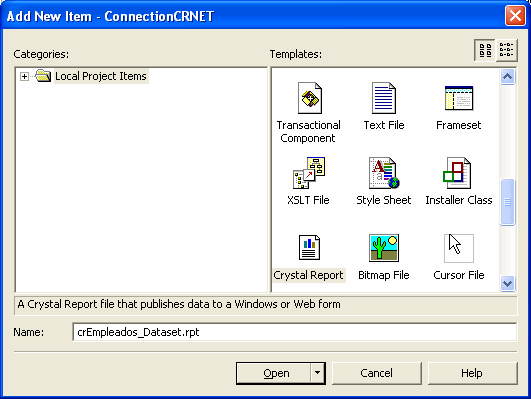
Task: Click the Bitmap File label text
Action: (384, 275)
